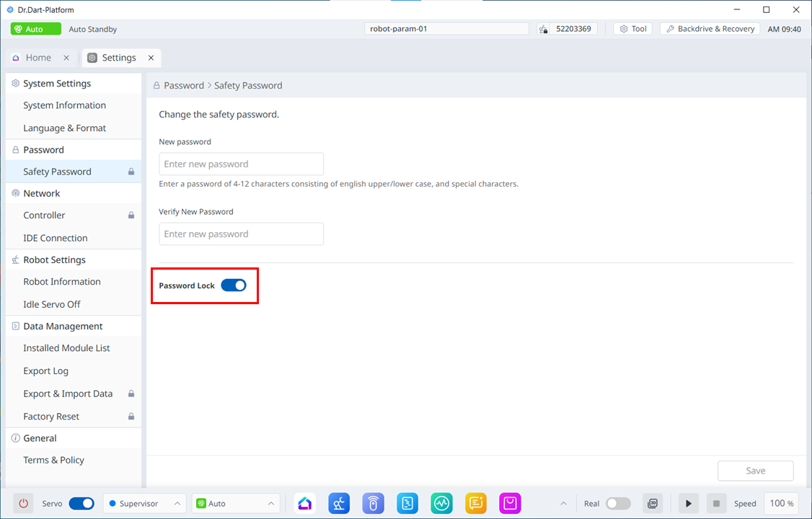Screen dimensions: 812x519
Task: Click the New password input field
Action: tap(241, 164)
